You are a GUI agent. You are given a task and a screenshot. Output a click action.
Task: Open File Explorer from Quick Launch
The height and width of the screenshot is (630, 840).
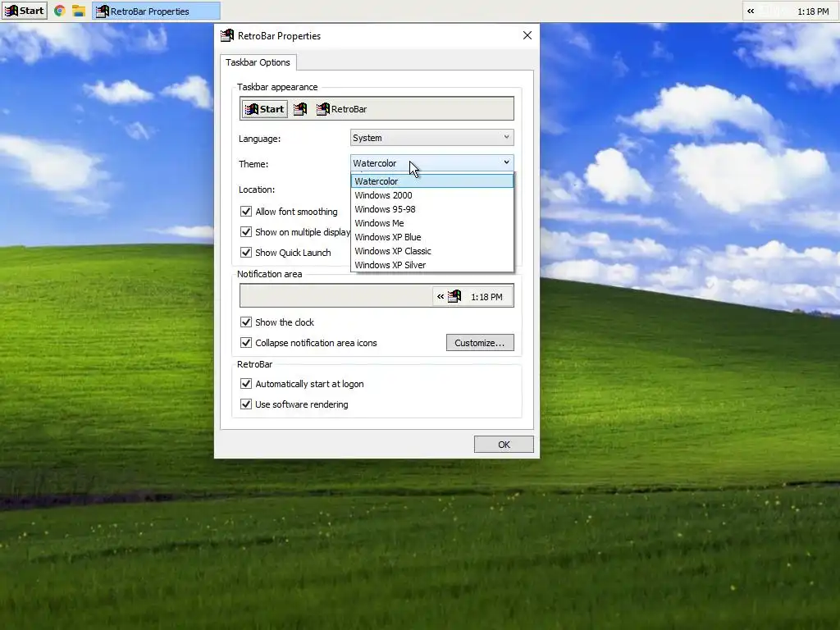point(79,11)
